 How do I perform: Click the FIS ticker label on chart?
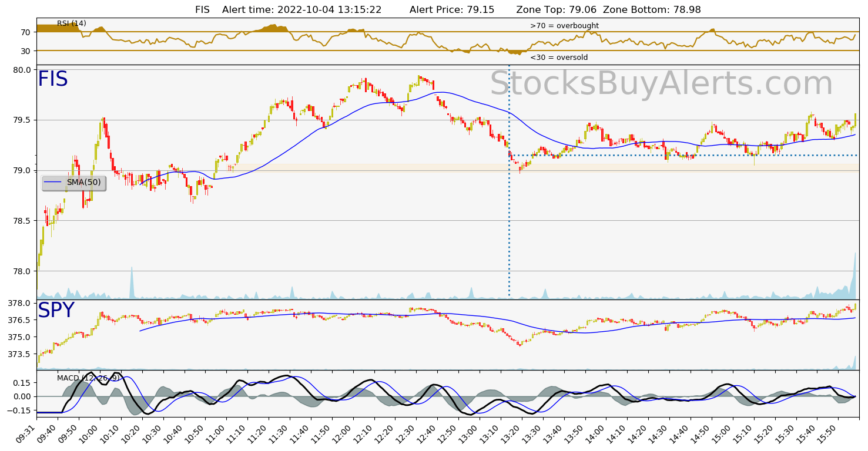pos(53,79)
